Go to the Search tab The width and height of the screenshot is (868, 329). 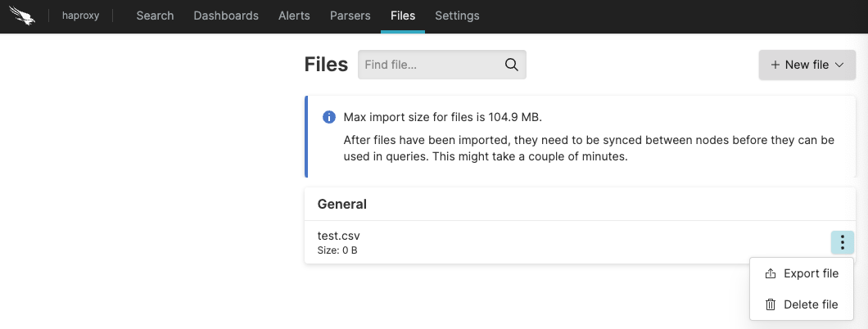pos(155,16)
